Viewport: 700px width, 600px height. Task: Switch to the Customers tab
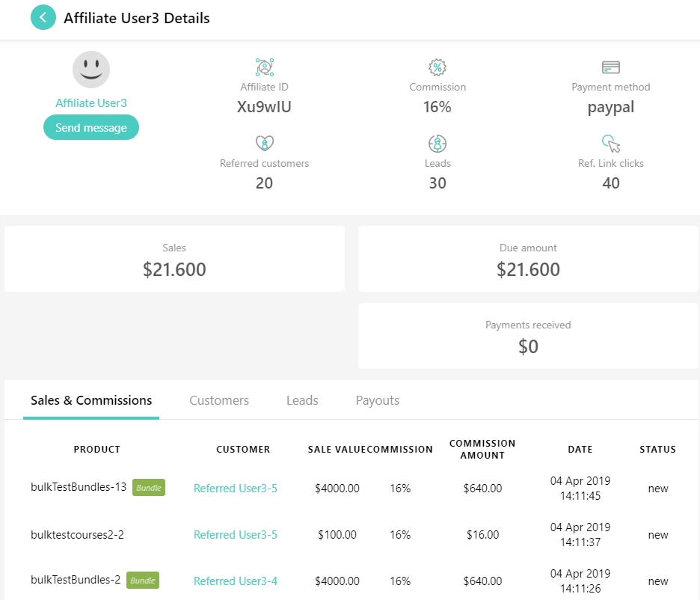[x=219, y=400]
